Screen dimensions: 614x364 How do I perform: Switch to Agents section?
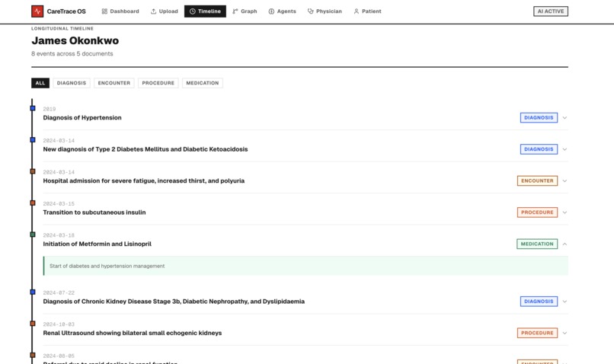tap(283, 11)
